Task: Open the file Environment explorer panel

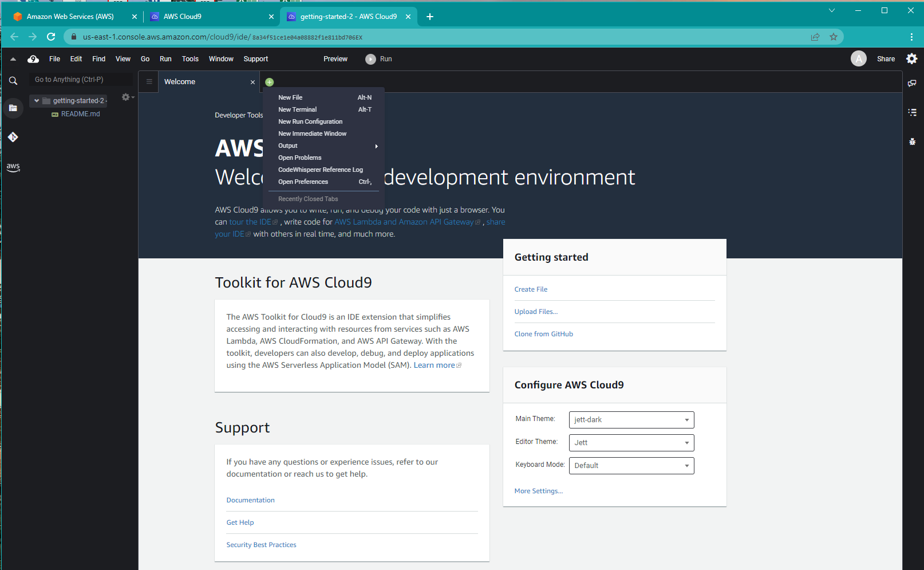Action: (13, 108)
